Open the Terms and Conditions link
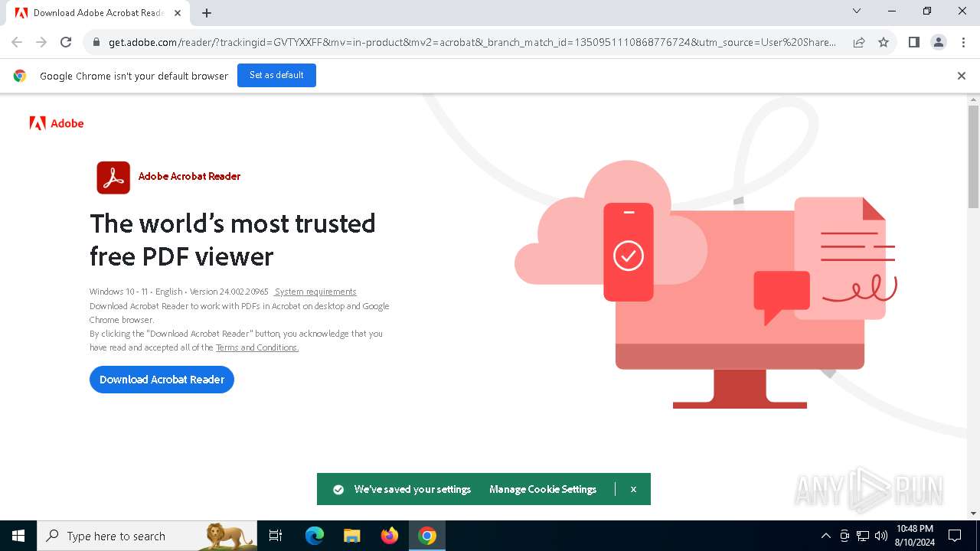Viewport: 980px width, 551px height. 256,347
